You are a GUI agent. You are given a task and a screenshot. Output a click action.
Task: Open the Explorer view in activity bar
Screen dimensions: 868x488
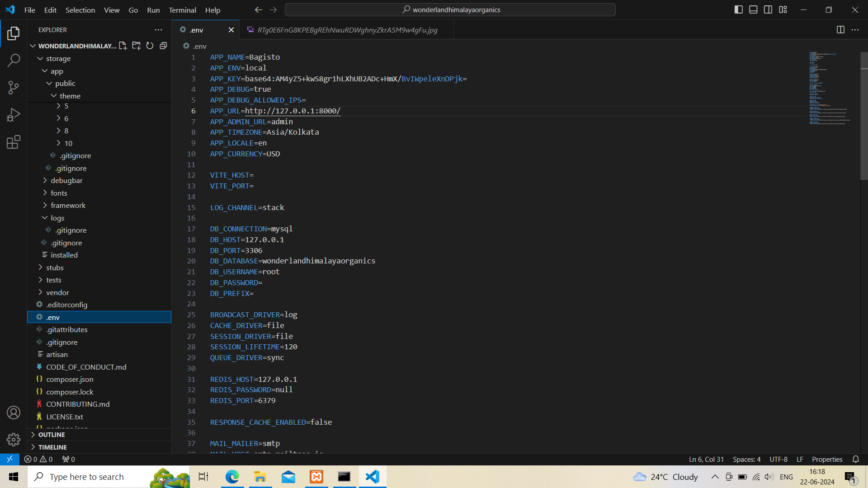point(14,33)
